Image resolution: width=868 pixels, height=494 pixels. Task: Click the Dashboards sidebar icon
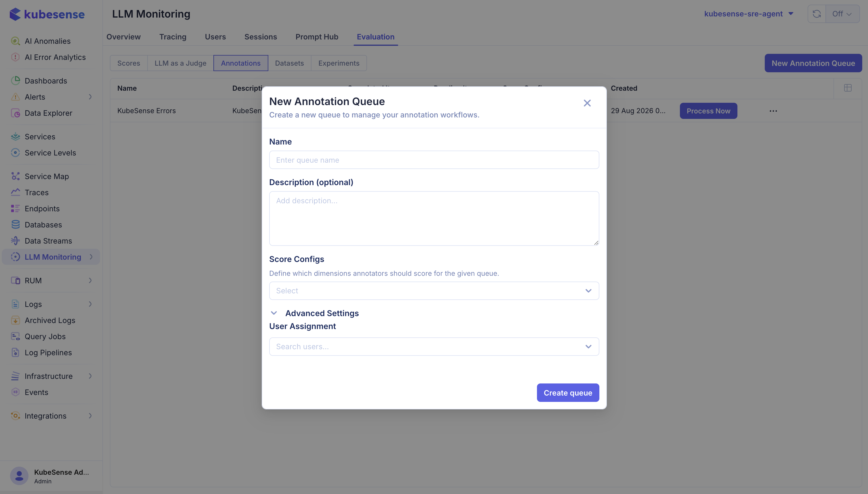[15, 81]
